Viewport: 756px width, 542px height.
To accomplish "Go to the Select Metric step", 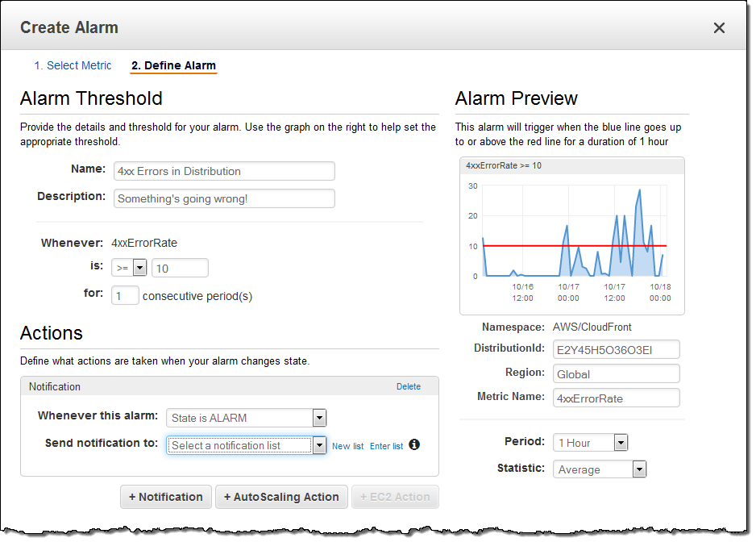I will tap(73, 65).
